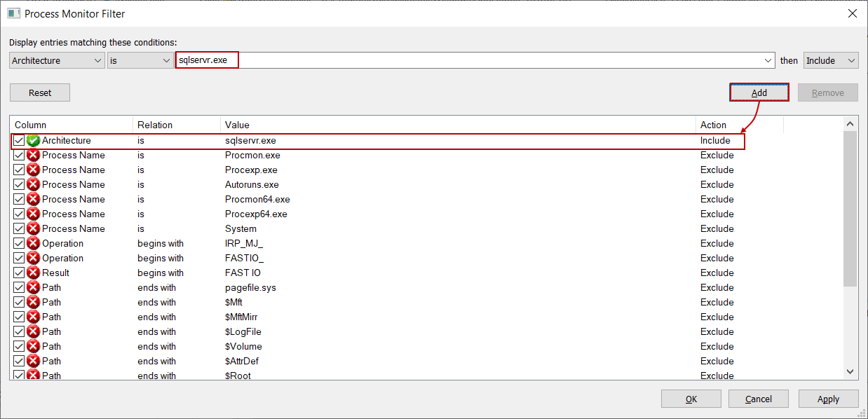868x419 pixels.
Task: Disable the $Mft path filter checkbox
Action: [19, 303]
